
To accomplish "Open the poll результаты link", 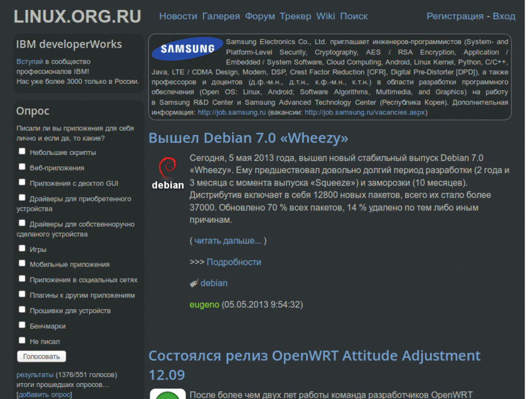I will (35, 375).
